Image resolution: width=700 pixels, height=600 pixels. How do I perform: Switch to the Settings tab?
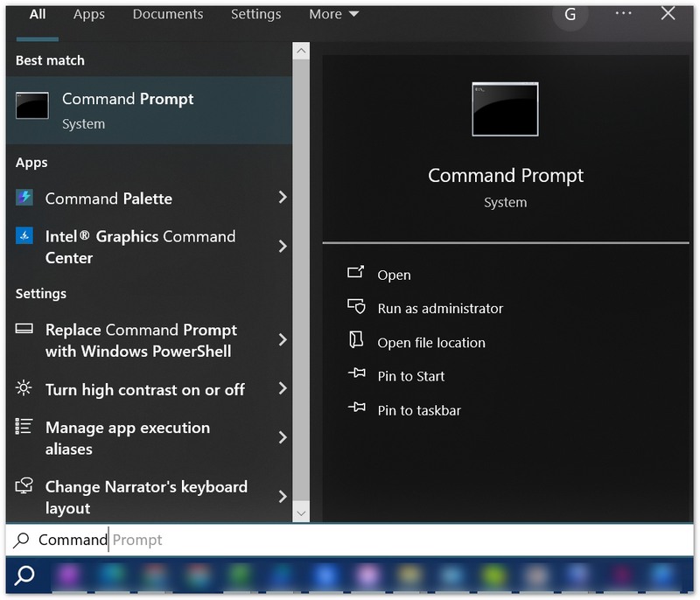tap(255, 14)
